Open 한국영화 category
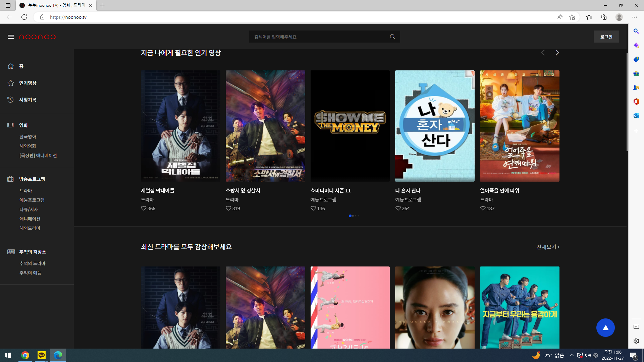Screen dimensions: 644x362 (28, 137)
